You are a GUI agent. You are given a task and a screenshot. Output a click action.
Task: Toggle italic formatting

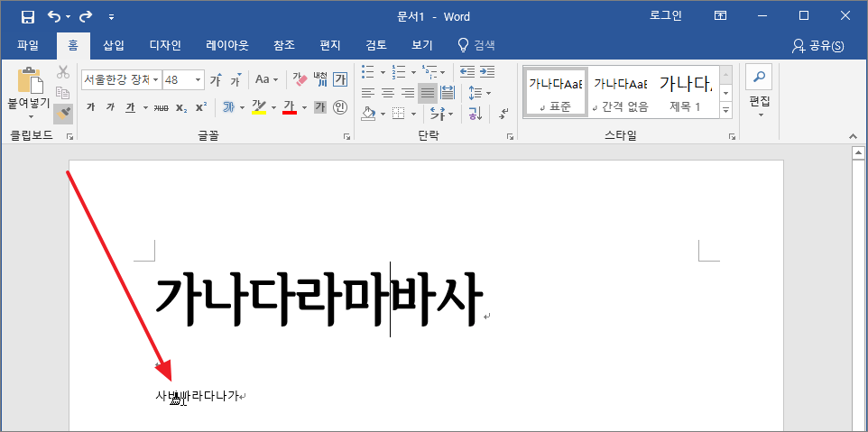[x=110, y=107]
